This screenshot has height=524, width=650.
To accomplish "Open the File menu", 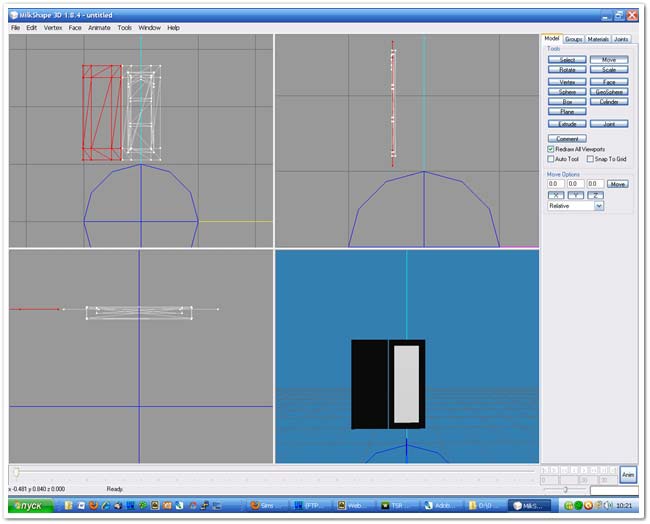I will click(15, 28).
